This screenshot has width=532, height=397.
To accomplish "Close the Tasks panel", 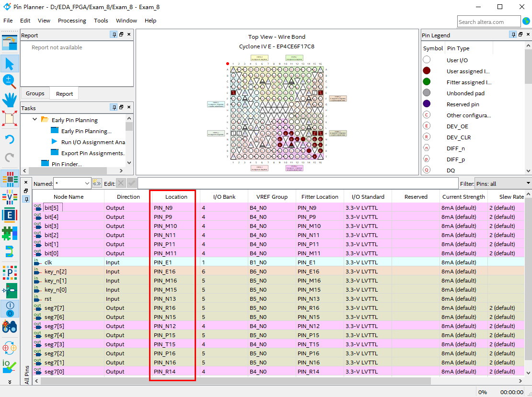I will click(x=129, y=107).
